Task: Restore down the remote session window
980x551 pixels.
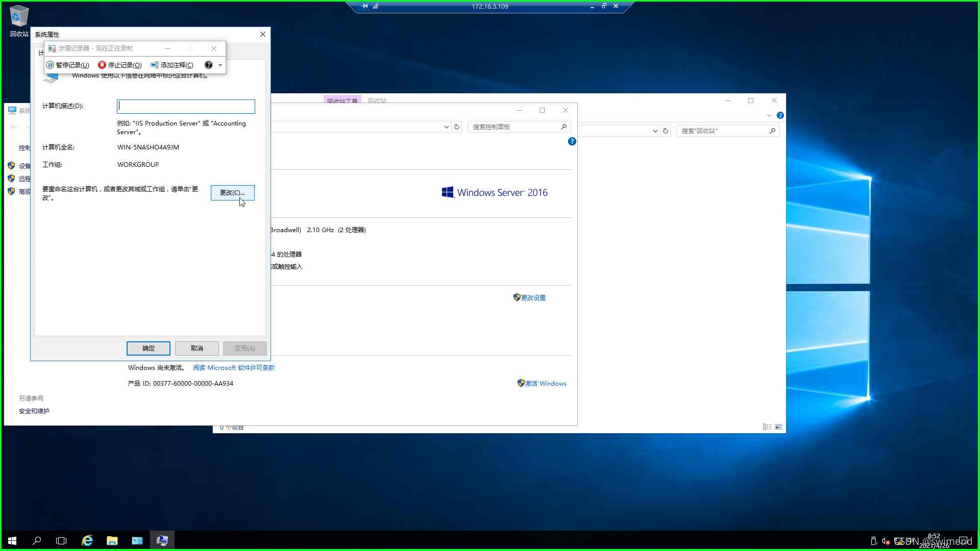Action: coord(604,6)
